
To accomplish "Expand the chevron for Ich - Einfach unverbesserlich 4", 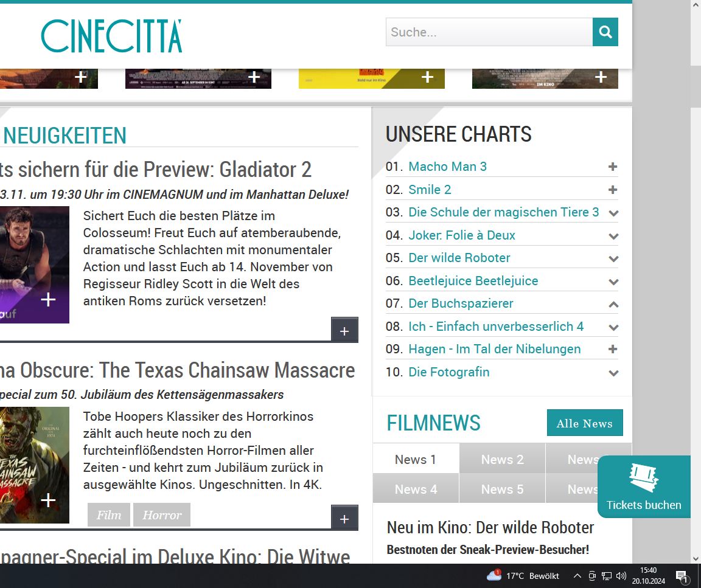I will pyautogui.click(x=613, y=327).
